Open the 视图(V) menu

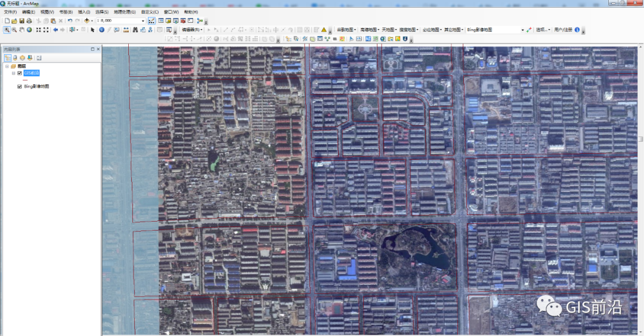[47, 12]
